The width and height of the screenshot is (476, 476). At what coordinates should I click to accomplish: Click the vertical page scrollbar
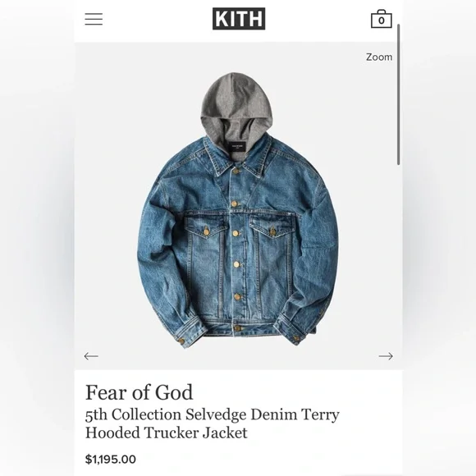[398, 94]
